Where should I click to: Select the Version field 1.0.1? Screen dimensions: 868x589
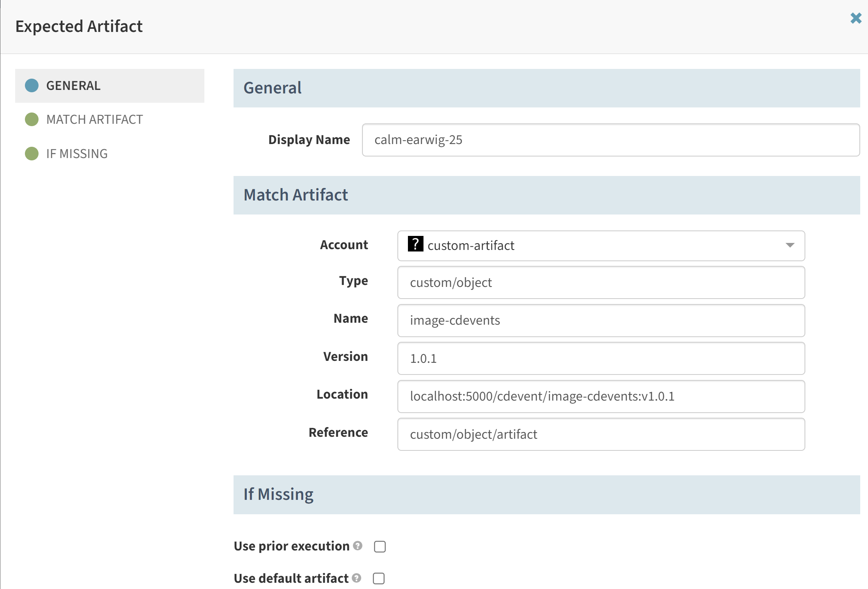click(x=601, y=358)
